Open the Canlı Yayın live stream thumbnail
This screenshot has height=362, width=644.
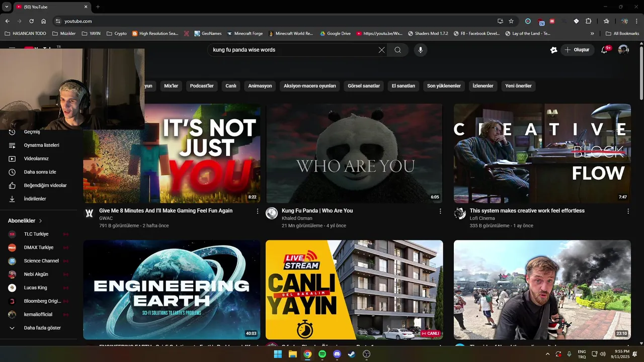pos(354,290)
